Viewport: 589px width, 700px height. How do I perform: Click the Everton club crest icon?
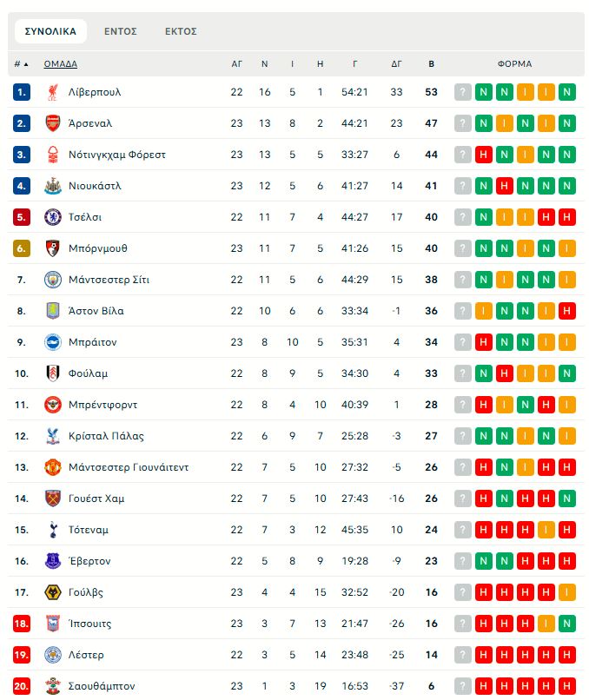(x=53, y=561)
